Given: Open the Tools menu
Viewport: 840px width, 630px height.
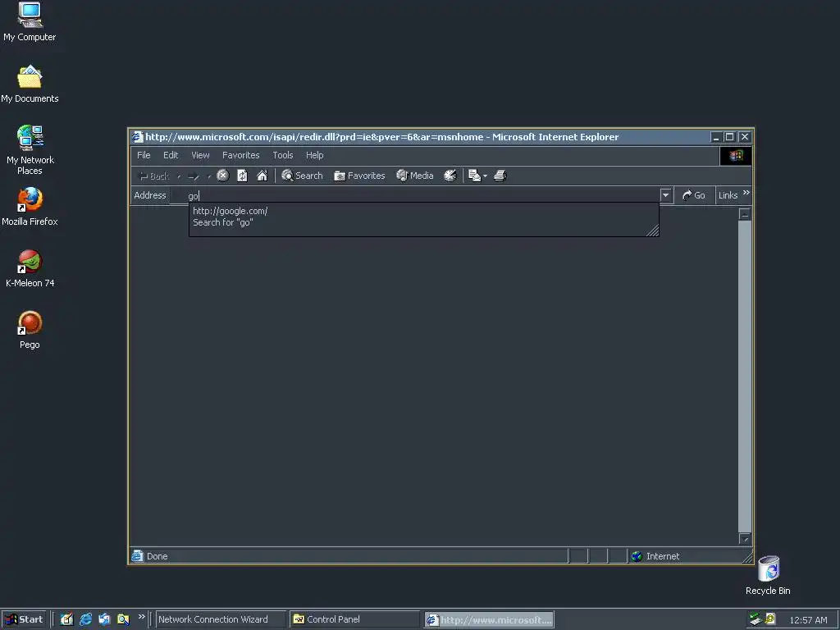Looking at the screenshot, I should coord(283,155).
